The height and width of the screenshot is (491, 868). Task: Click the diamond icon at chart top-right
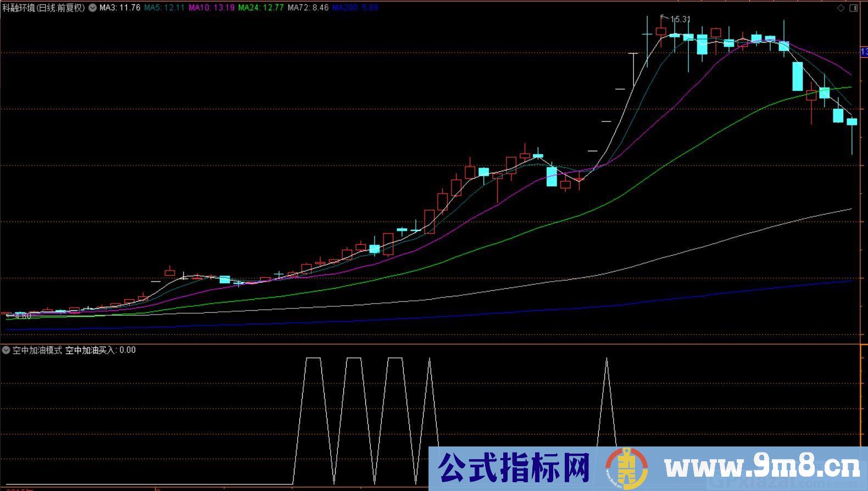[x=841, y=8]
